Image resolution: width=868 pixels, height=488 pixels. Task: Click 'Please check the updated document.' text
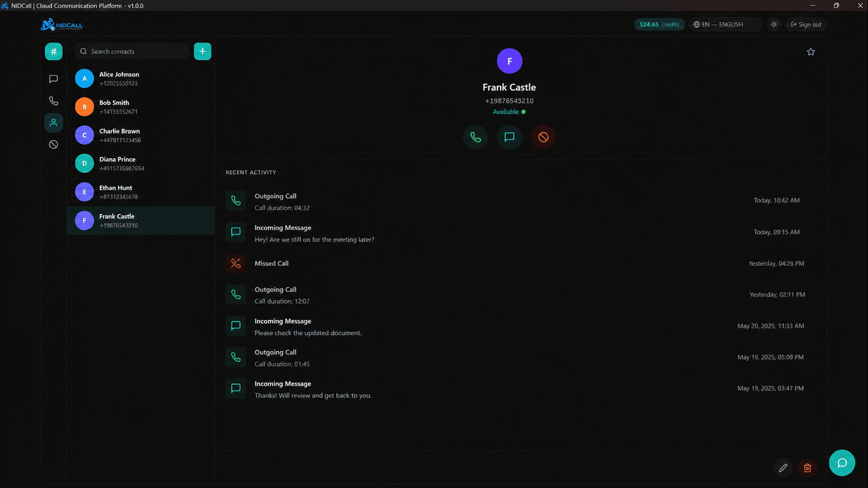point(308,333)
